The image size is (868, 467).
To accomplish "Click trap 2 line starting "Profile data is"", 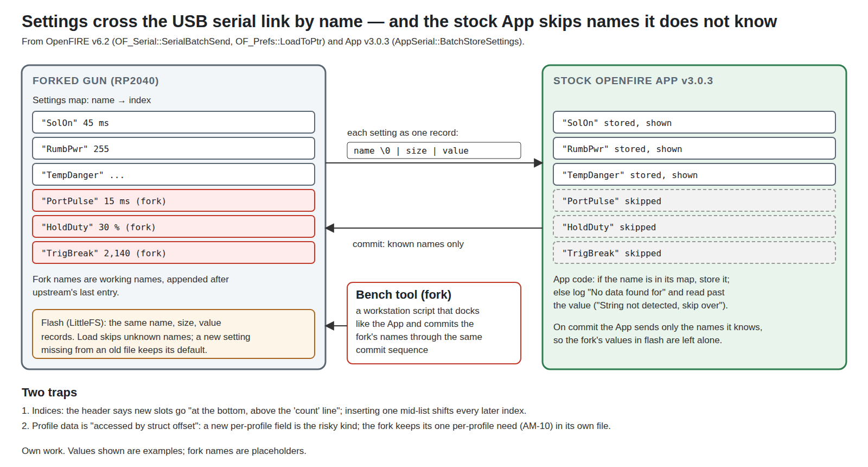I will [316, 426].
